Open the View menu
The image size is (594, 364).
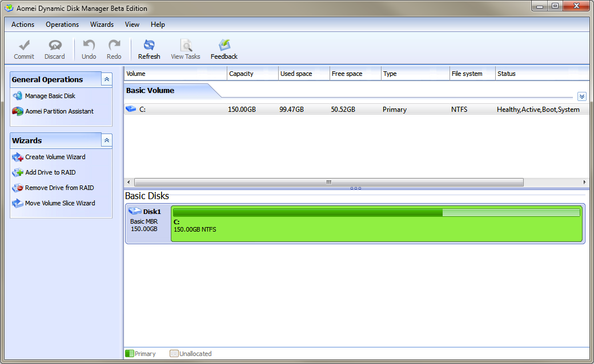click(132, 24)
